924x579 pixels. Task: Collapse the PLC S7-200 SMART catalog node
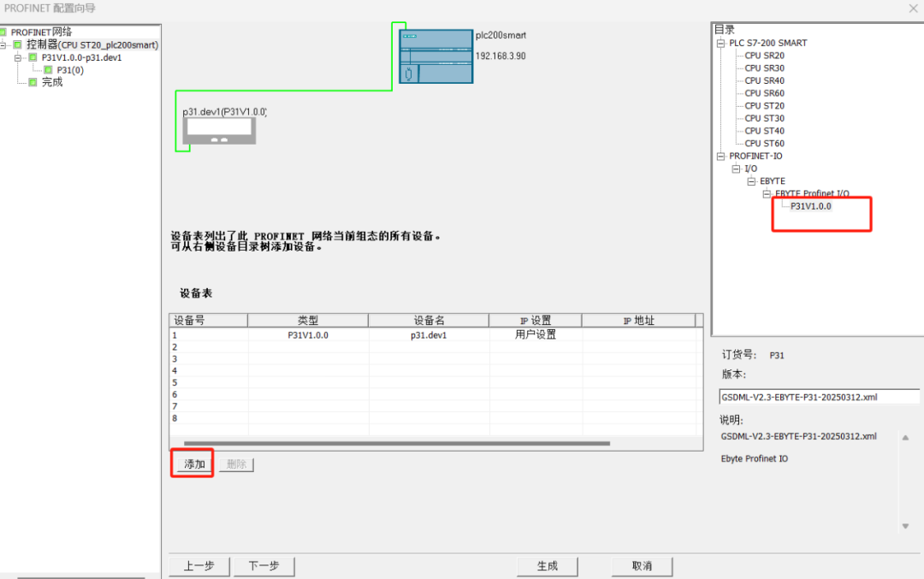coord(720,43)
